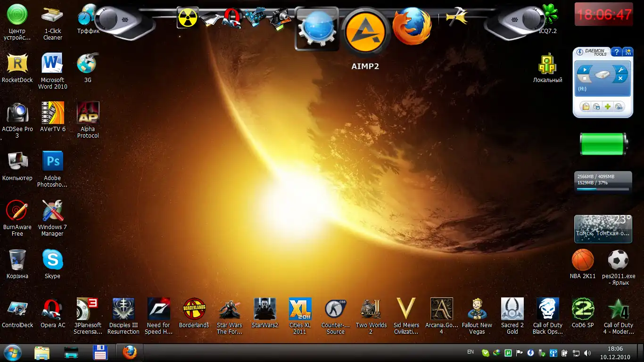Click the green plus in Daemon Tools gadget
The width and height of the screenshot is (644, 362).
(608, 107)
